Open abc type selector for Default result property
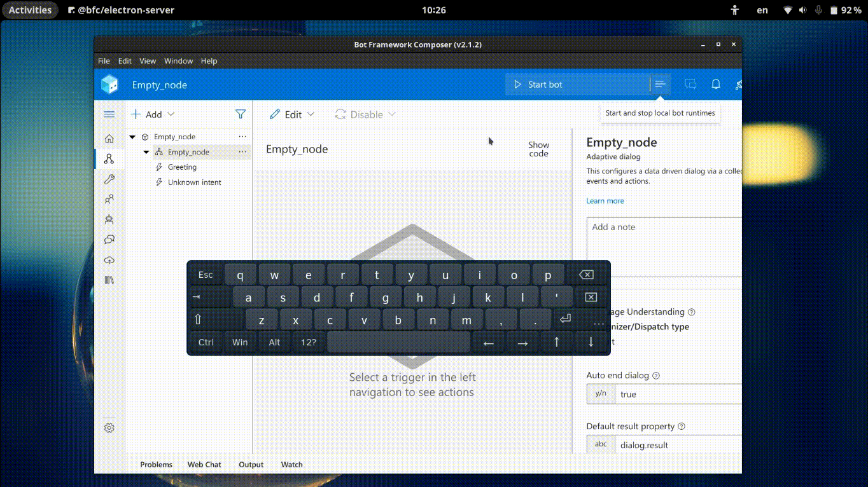Image resolution: width=868 pixels, height=487 pixels. pyautogui.click(x=601, y=444)
